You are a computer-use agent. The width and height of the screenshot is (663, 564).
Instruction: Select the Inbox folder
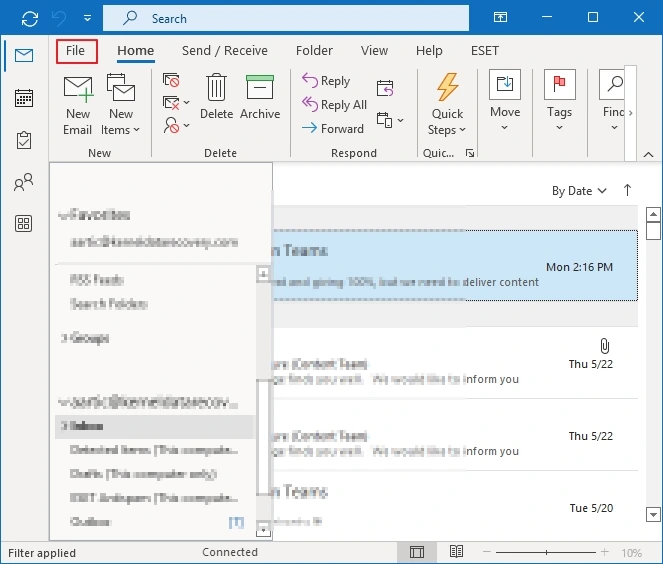click(x=154, y=426)
